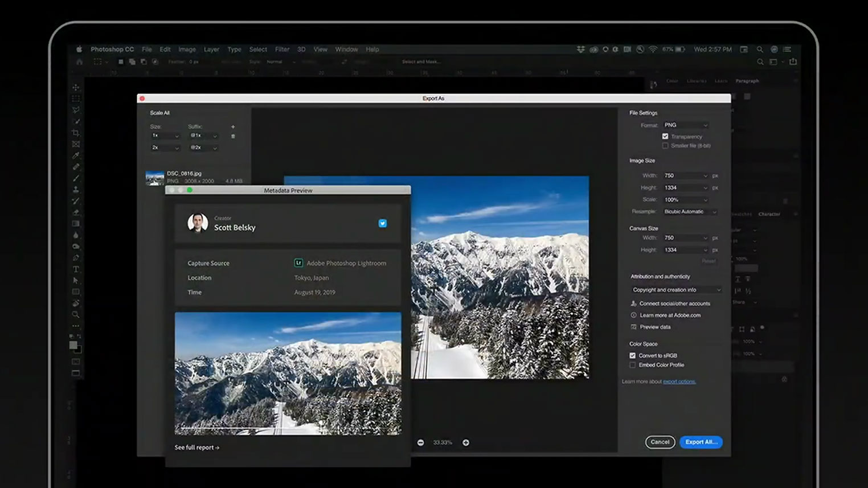Delete scale row with trash icon
Viewport: 868px width, 488px height.
(x=233, y=136)
